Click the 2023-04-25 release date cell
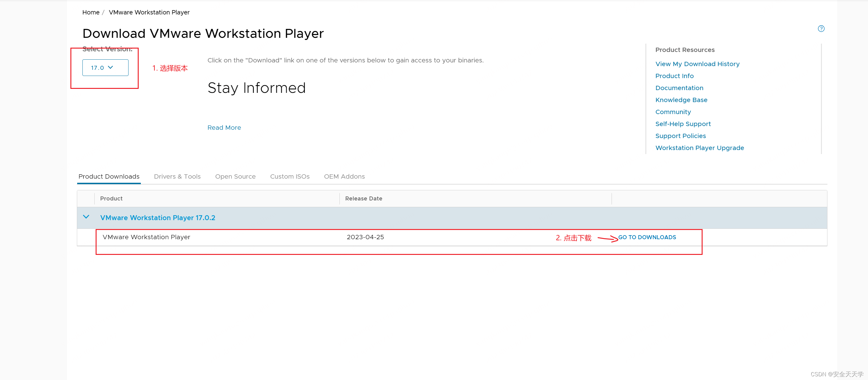Viewport: 868px width, 380px height. click(x=365, y=237)
